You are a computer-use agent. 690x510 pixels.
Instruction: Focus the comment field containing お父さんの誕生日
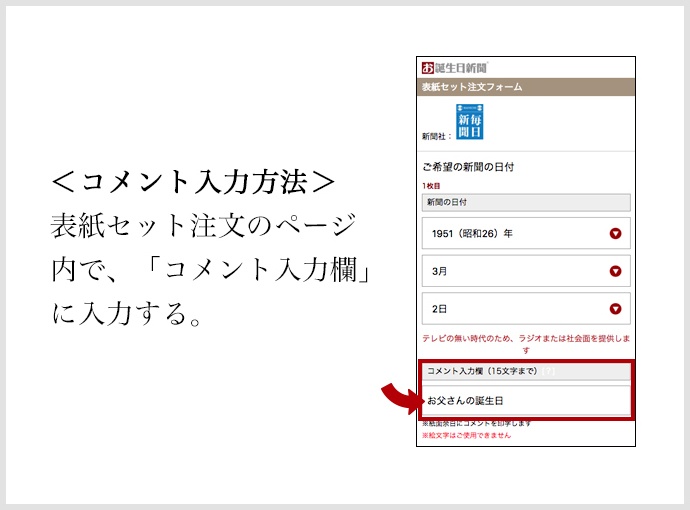coord(526,400)
